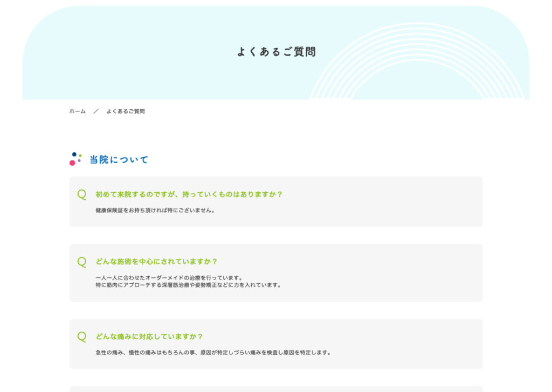This screenshot has height=392, width=552.
Task: Expand question 初めて来院するのですが、持っていくものはありますか？
Action: pyautogui.click(x=189, y=194)
